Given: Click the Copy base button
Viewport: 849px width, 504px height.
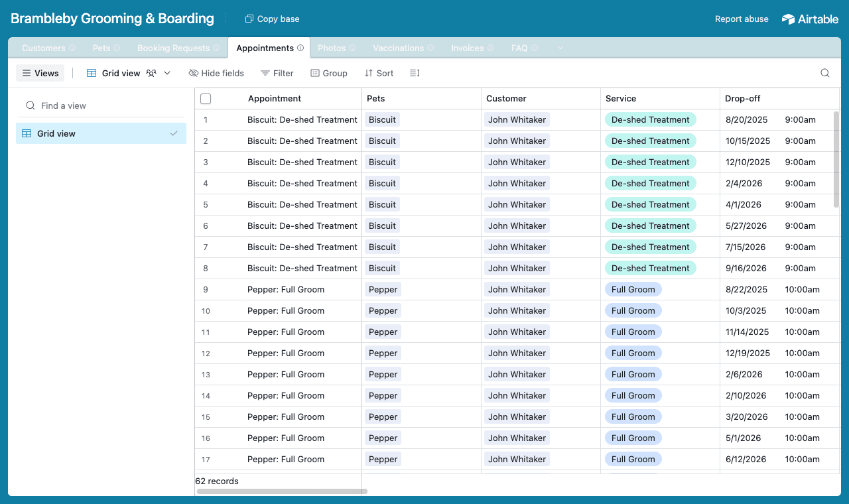Looking at the screenshot, I should (272, 19).
